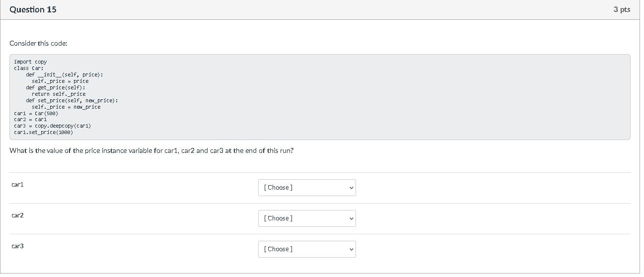Click the question sentence about price values

151,150
